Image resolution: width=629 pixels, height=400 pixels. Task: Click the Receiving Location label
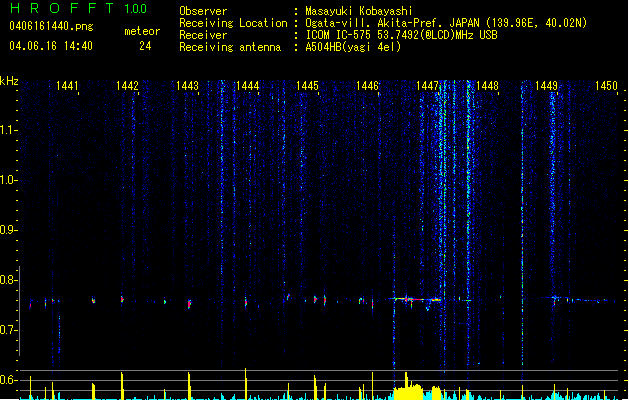click(233, 23)
